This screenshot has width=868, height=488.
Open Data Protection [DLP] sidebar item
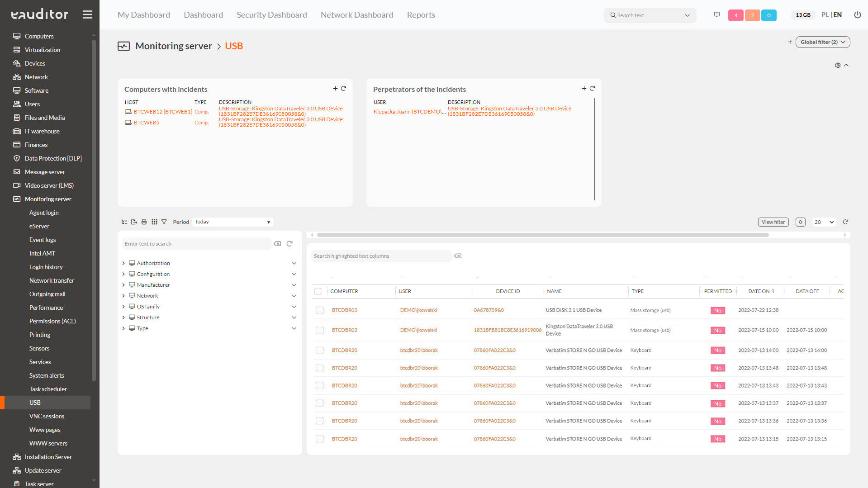point(53,158)
